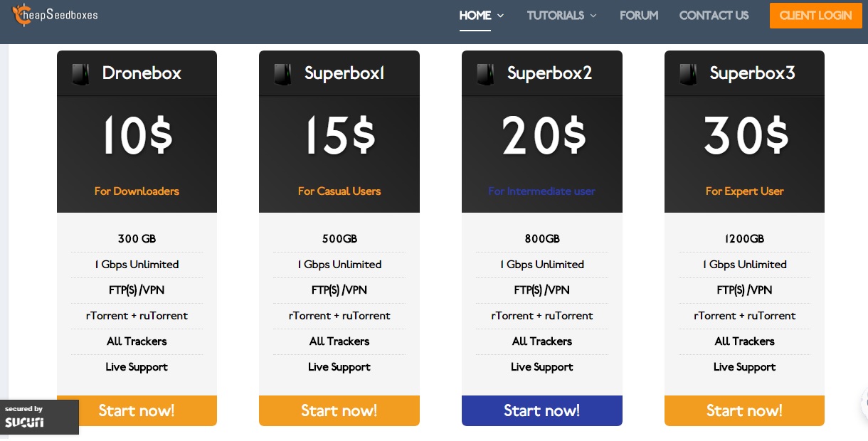Viewport: 868px width, 441px height.
Task: Click 'Live Support' in Superbox1 card
Action: pyautogui.click(x=339, y=367)
